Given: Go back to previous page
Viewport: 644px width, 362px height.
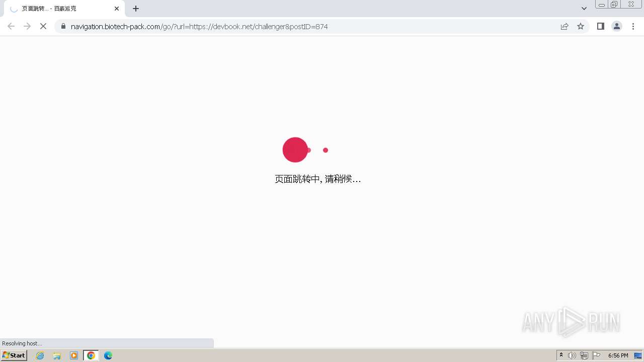Looking at the screenshot, I should (x=11, y=26).
